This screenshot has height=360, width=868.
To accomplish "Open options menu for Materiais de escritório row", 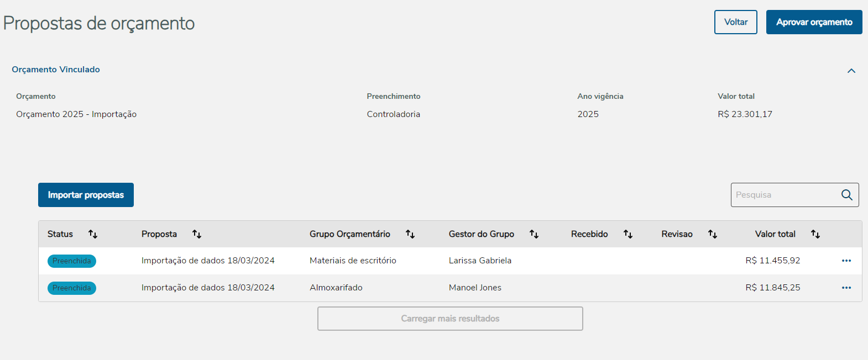I will pyautogui.click(x=846, y=261).
